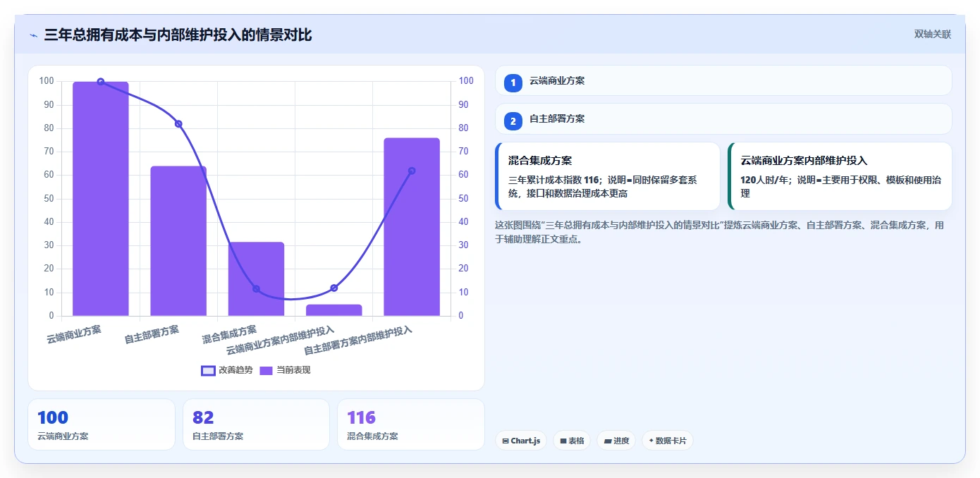Click the 云端商业方案 bar in chart

click(101, 199)
